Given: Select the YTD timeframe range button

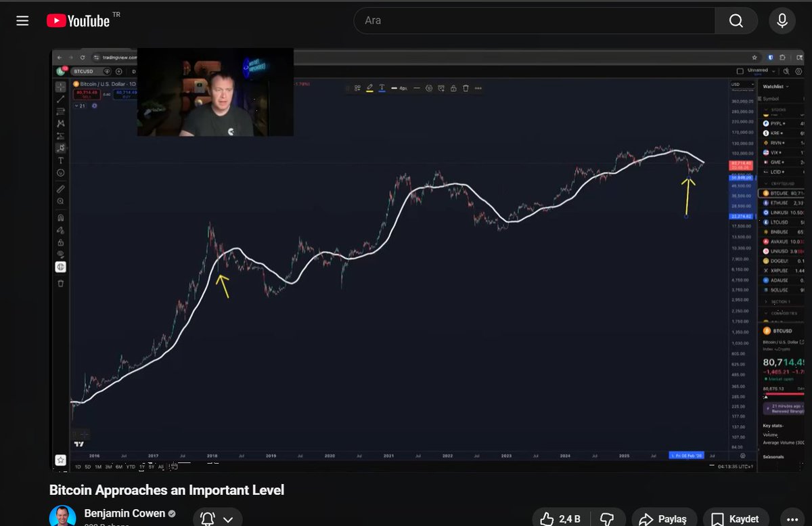Looking at the screenshot, I should pyautogui.click(x=131, y=466).
